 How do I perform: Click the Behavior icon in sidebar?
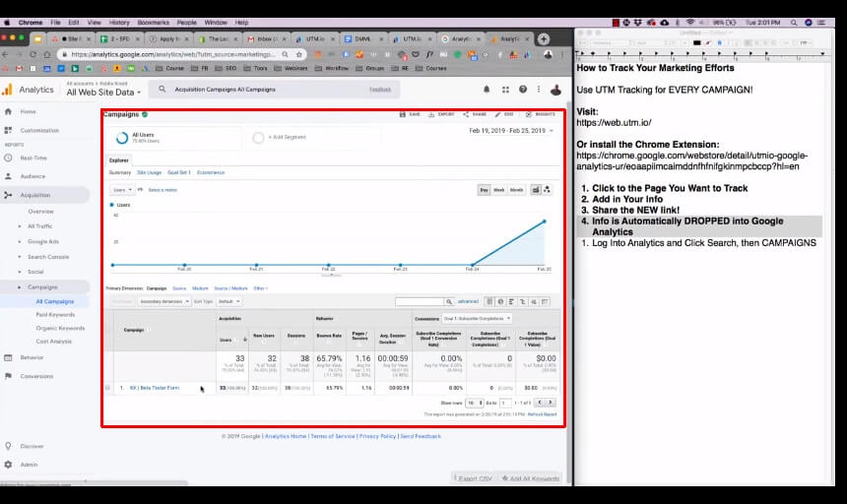coord(8,357)
